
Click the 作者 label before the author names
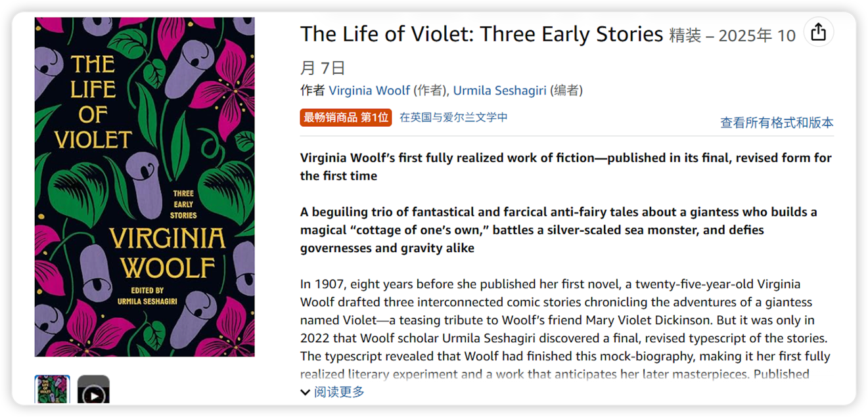(x=312, y=91)
